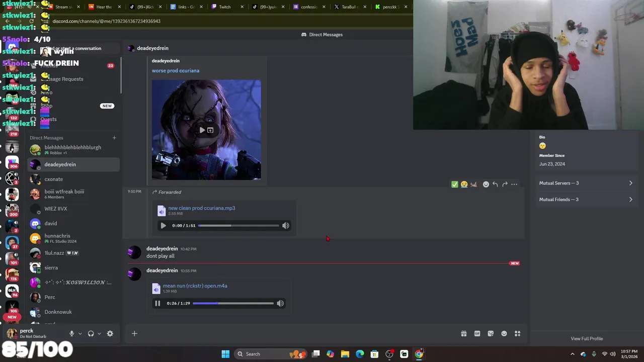
Task: Reply to the forwarded message
Action: coord(495,185)
